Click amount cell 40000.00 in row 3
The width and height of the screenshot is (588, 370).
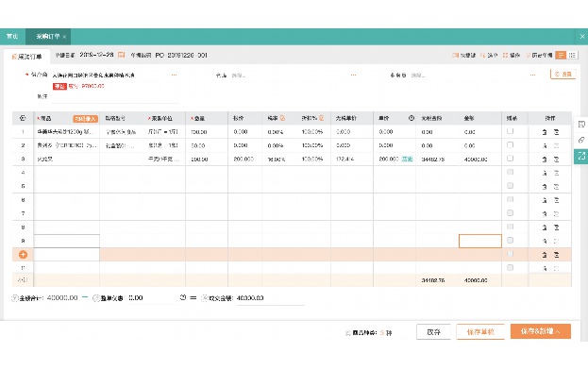(x=480, y=160)
